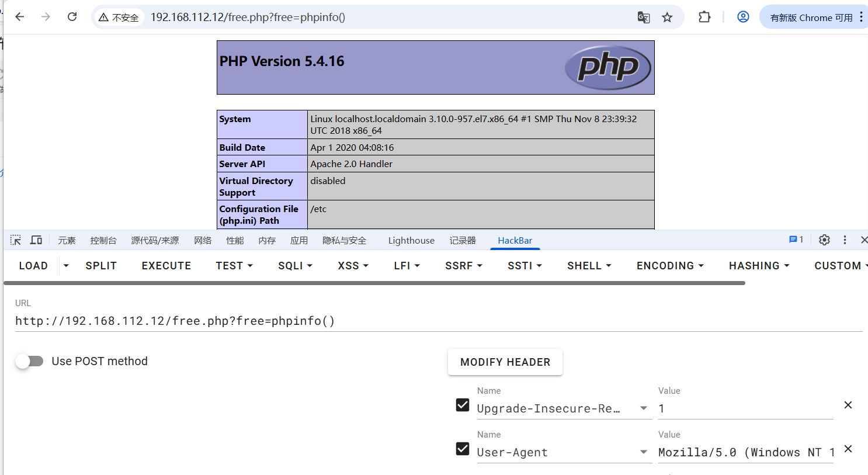
Task: Activate the DevTools inspect element picker
Action: pyautogui.click(x=16, y=240)
